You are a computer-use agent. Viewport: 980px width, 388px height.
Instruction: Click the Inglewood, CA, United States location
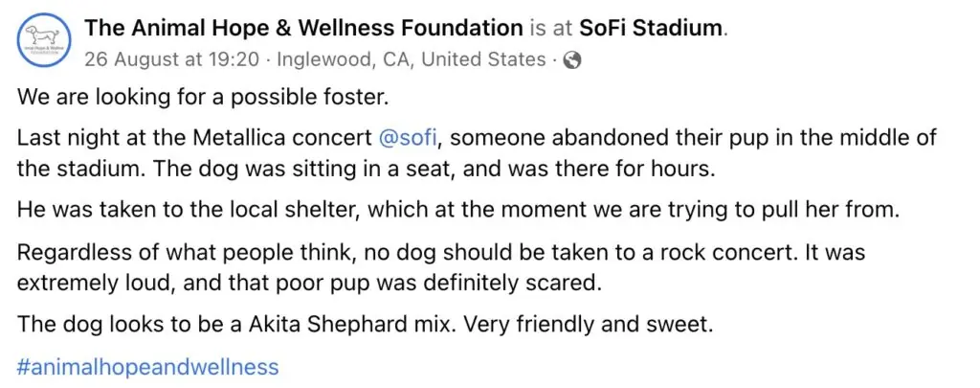coord(411,59)
